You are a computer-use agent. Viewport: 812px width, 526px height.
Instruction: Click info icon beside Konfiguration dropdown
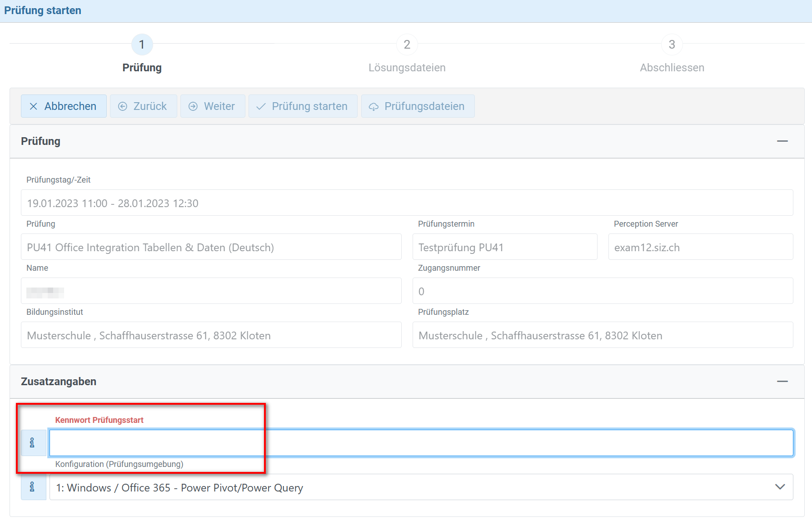point(33,487)
